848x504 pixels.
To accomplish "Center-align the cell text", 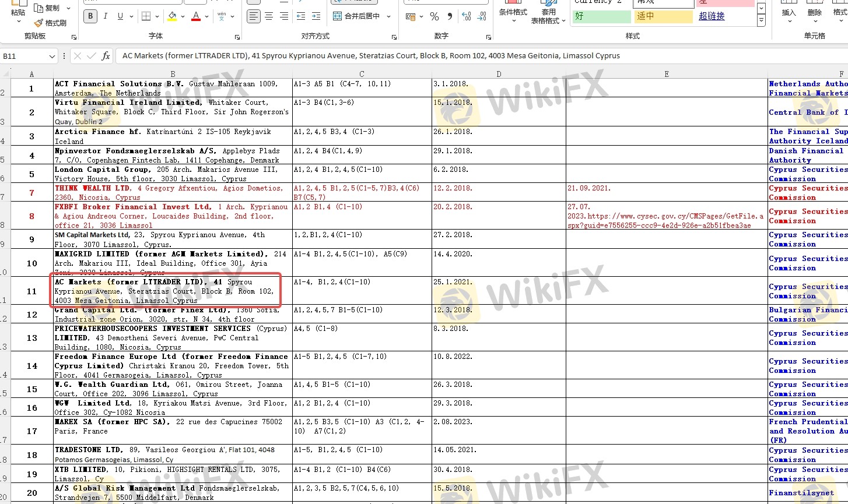I will coord(269,16).
